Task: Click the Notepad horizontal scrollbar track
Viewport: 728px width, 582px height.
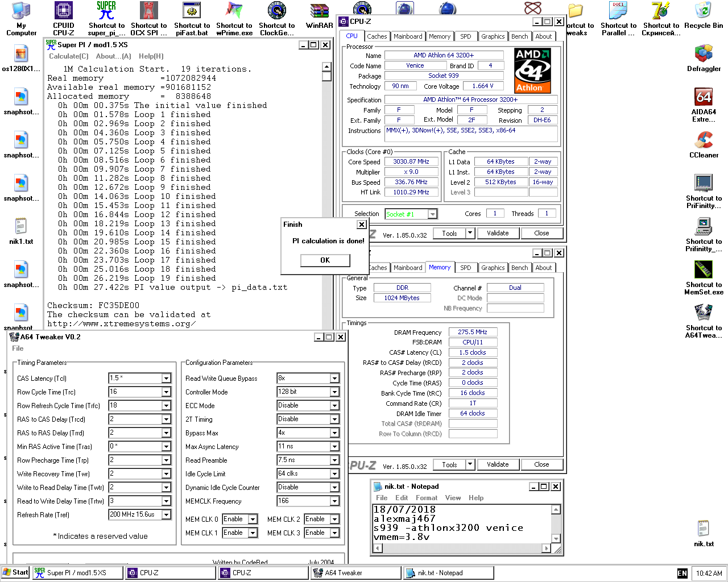Action: click(461, 548)
